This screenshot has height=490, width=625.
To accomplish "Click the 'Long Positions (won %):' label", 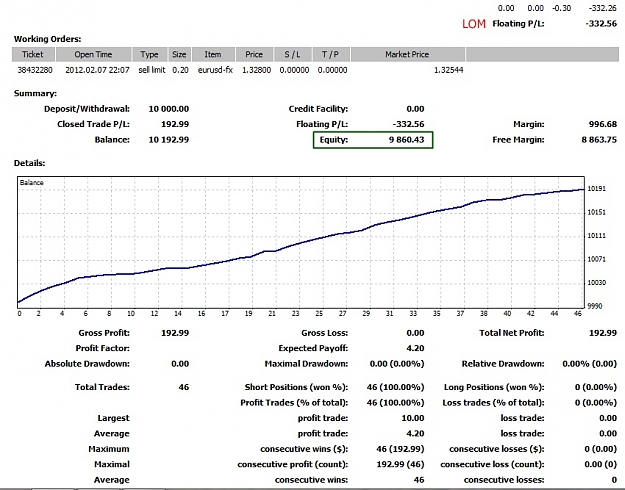I will [494, 387].
